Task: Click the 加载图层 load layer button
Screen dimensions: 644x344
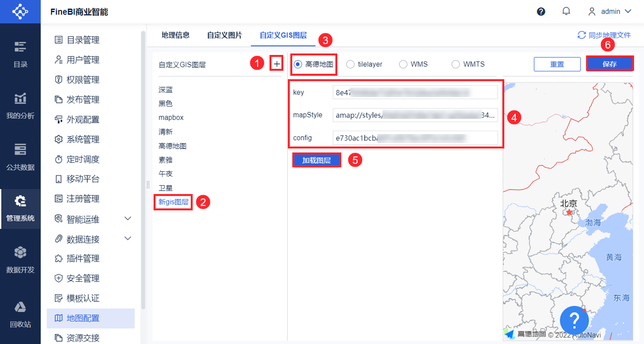Action: 317,160
